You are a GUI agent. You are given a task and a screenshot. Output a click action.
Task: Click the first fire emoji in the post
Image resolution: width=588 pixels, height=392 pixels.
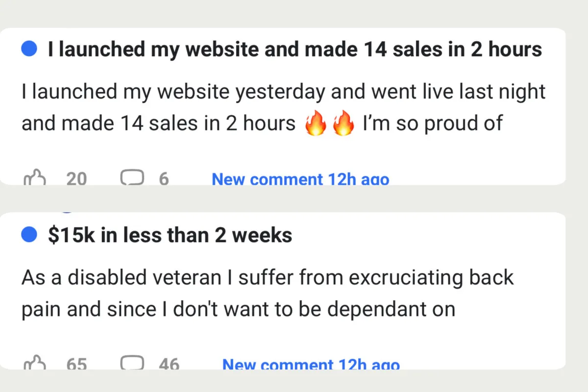[x=315, y=124]
